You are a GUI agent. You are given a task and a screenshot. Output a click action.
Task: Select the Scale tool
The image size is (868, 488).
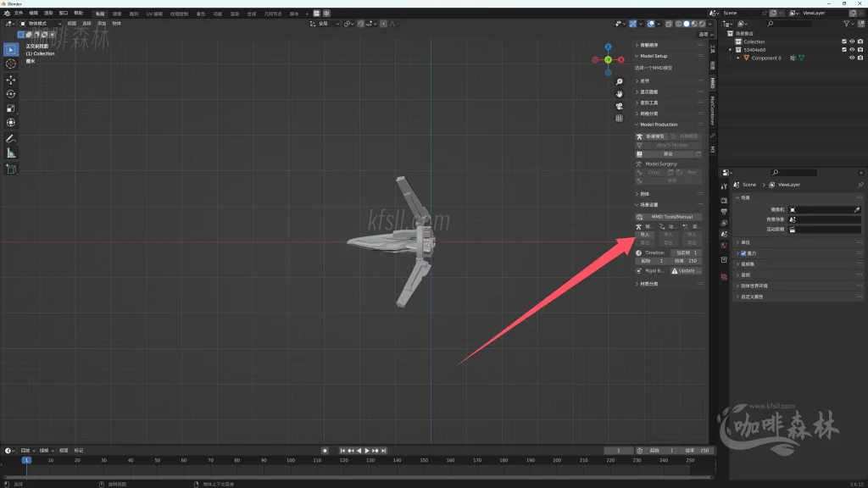click(11, 108)
